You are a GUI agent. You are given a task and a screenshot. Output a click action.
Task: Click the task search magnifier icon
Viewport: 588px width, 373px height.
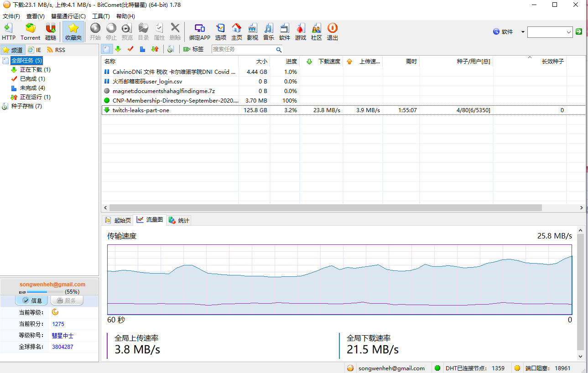(x=279, y=50)
